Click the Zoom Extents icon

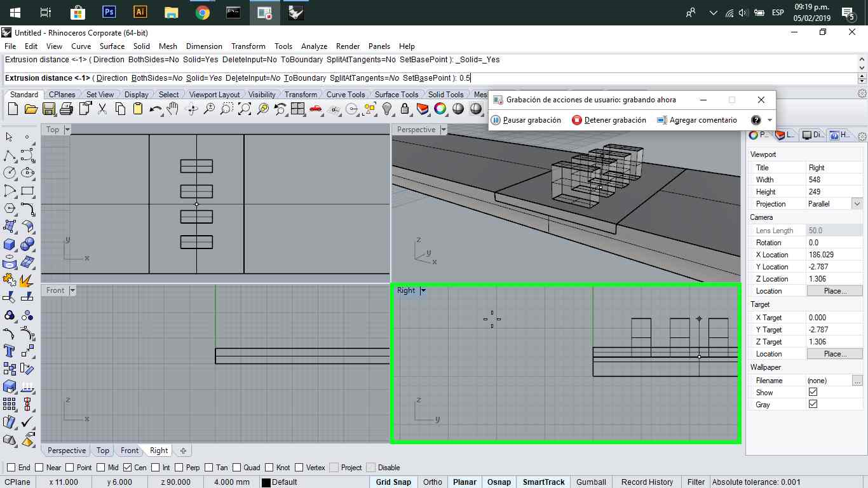[245, 109]
